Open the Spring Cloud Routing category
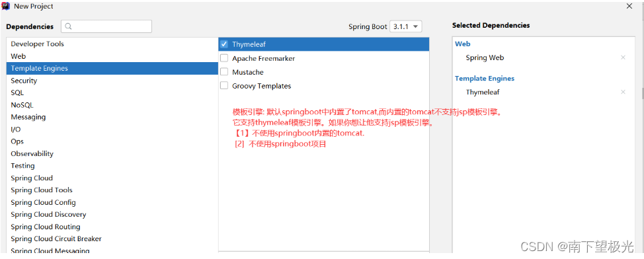This screenshot has width=644, height=259. coord(112,227)
